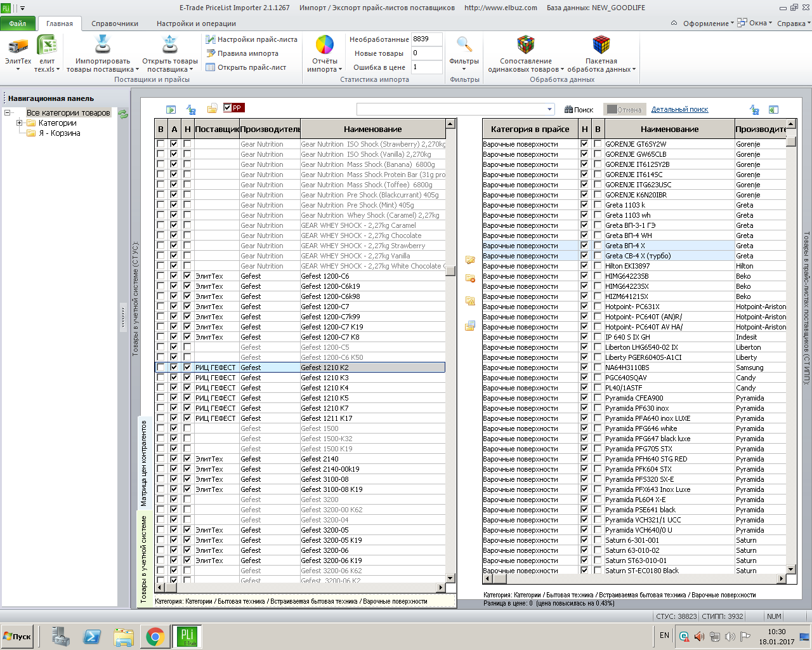Collapse the Все категории товаров tree node
812x650 pixels.
pyautogui.click(x=7, y=113)
